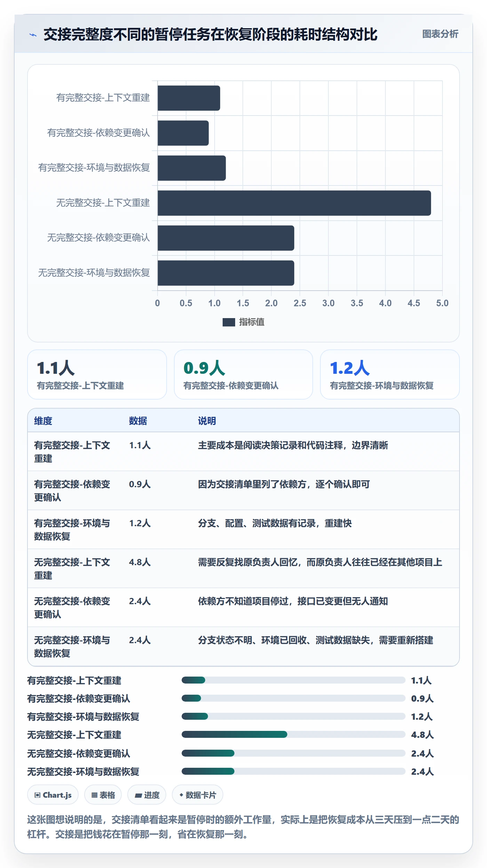Select the 表格 tag chip
Viewport: 487px width, 868px height.
[103, 795]
